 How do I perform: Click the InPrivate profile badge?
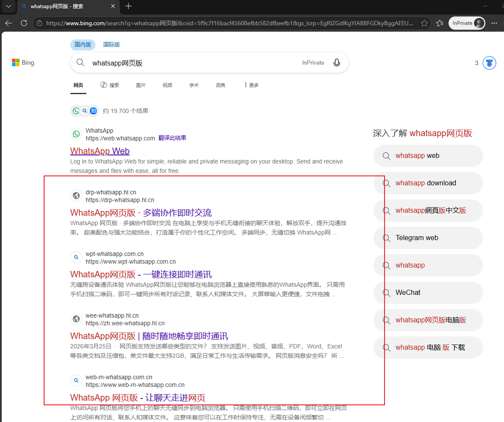coord(467,23)
